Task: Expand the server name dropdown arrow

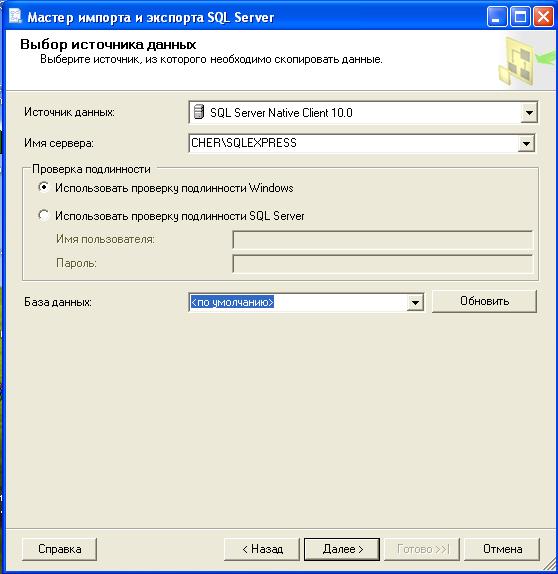Action: [526, 143]
